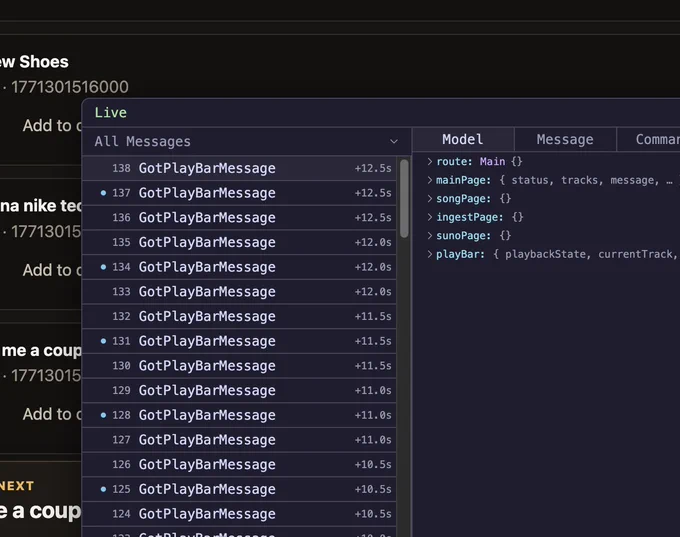Click Add to button under coup track
This screenshot has width=680, height=537.
(x=52, y=414)
